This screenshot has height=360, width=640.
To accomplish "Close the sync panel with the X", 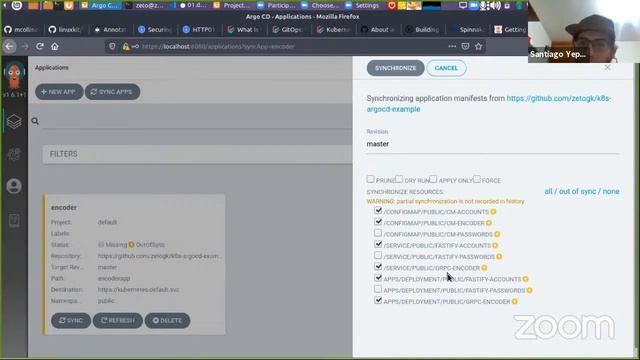I will click(607, 67).
